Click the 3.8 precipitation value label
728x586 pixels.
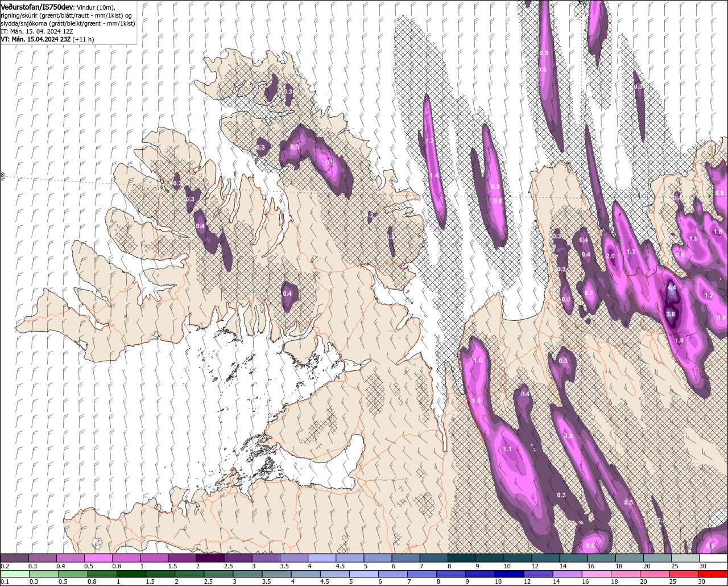click(670, 314)
